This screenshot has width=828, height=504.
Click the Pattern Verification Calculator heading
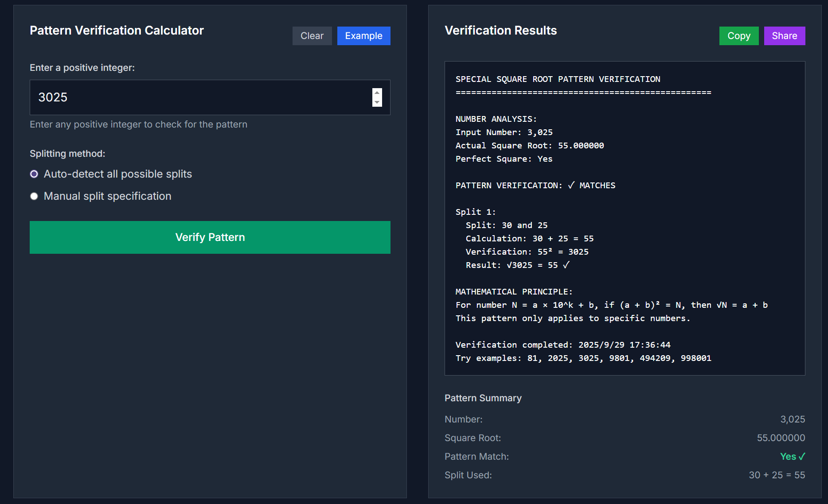click(x=117, y=31)
